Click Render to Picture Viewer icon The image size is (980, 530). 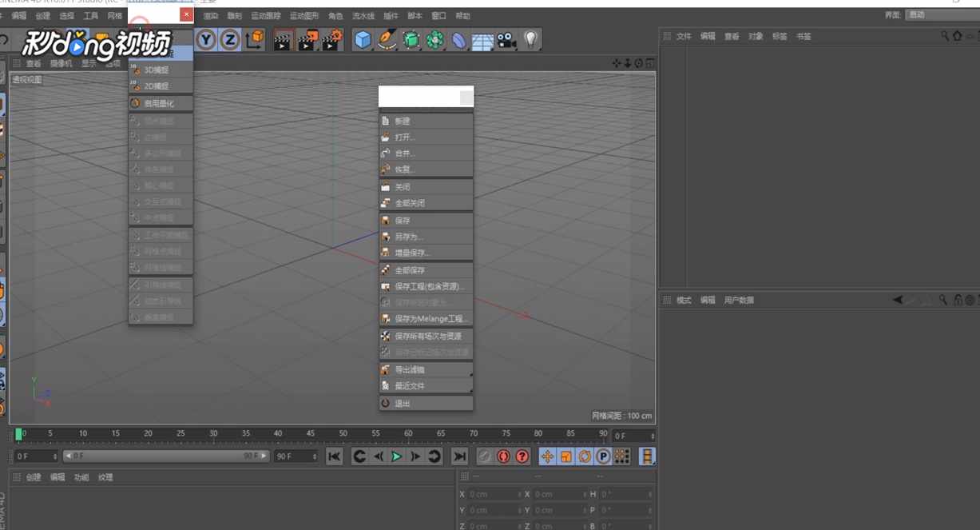(x=308, y=39)
